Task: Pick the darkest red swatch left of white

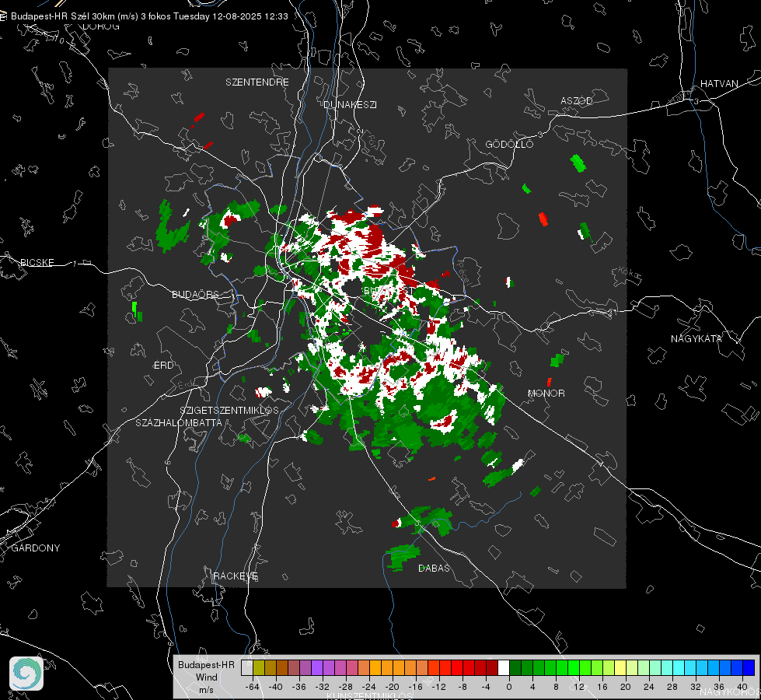Action: click(492, 667)
